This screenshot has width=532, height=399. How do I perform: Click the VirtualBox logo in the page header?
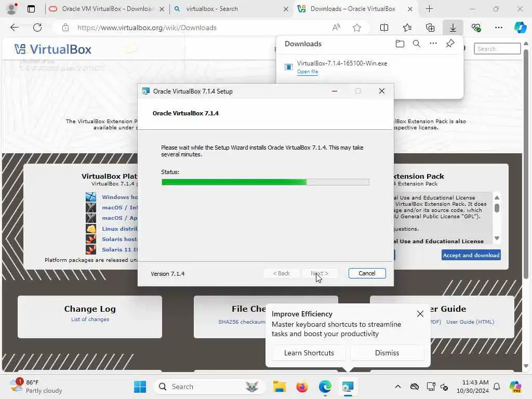(x=52, y=49)
